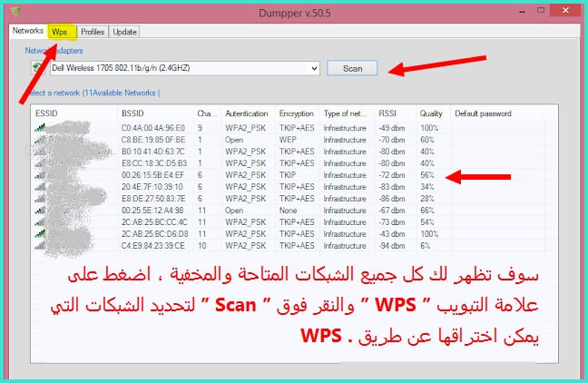This screenshot has height=383, width=588.
Task: Click the Autentication column header
Action: pos(249,113)
